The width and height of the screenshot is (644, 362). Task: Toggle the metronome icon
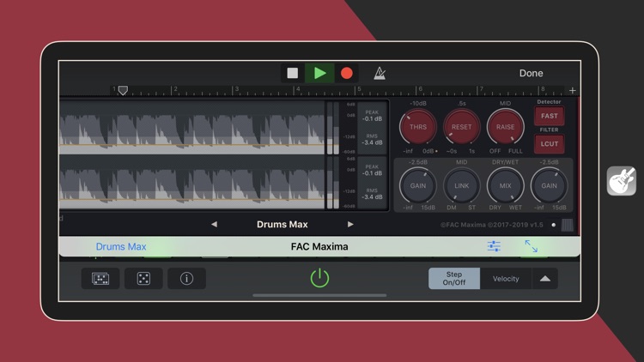(380, 73)
